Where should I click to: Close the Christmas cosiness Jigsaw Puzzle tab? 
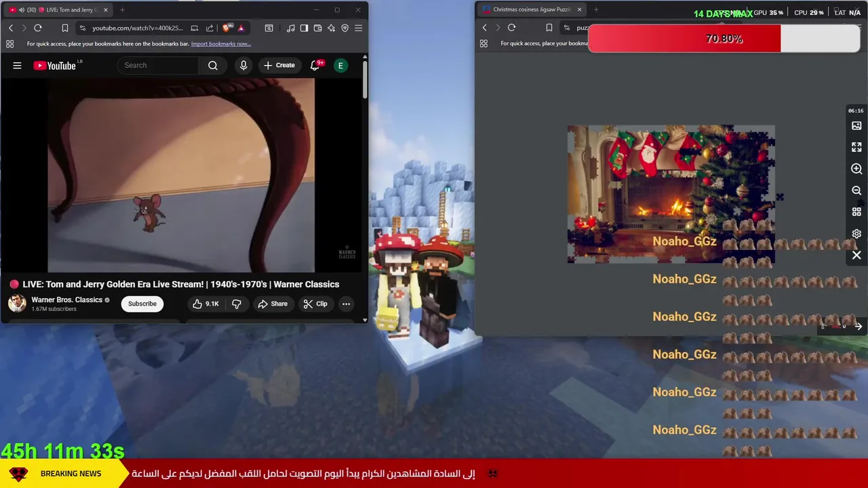point(579,9)
